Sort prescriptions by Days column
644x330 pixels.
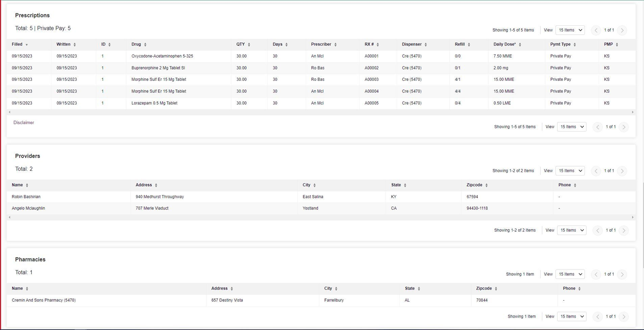(280, 45)
